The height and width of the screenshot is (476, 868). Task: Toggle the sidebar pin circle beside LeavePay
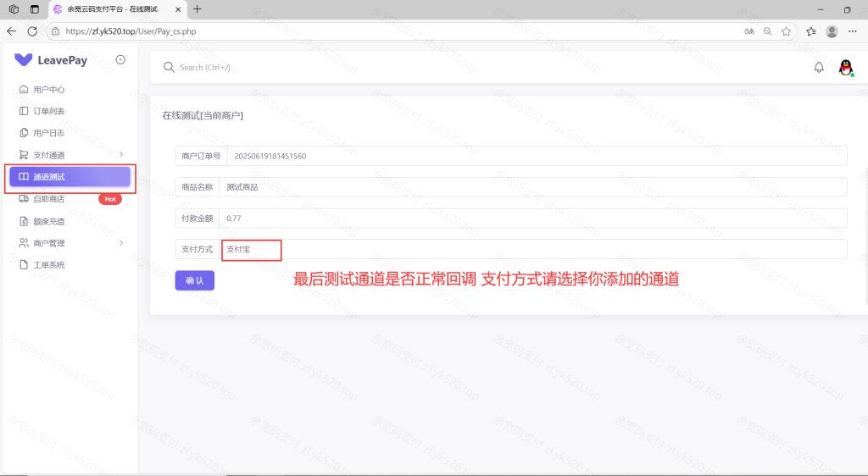tap(120, 59)
